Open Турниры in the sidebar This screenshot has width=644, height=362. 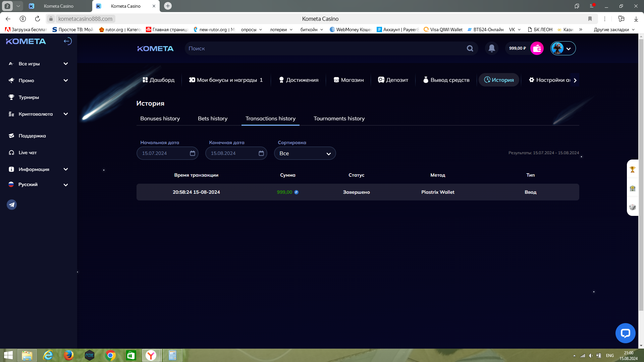pos(29,97)
